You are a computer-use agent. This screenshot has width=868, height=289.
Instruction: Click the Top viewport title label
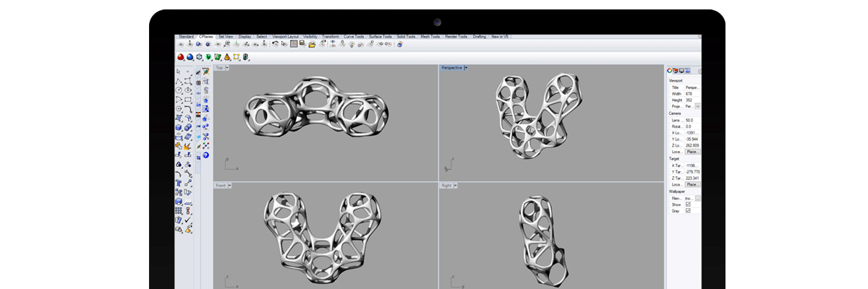coord(219,67)
